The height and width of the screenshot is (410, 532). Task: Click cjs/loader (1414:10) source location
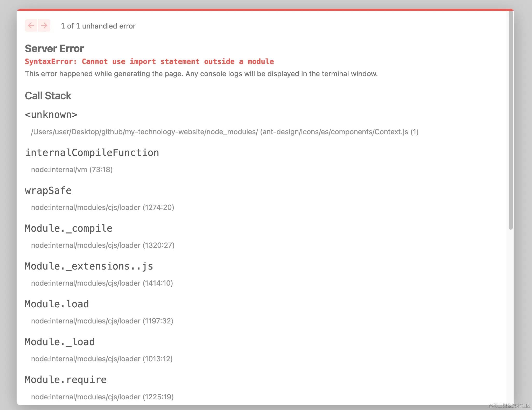(102, 283)
